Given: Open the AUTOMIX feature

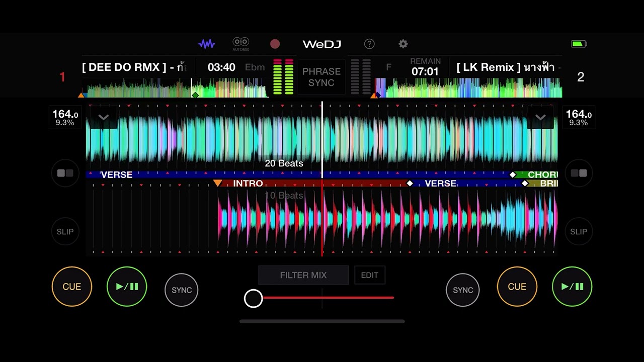Looking at the screenshot, I should (x=241, y=44).
